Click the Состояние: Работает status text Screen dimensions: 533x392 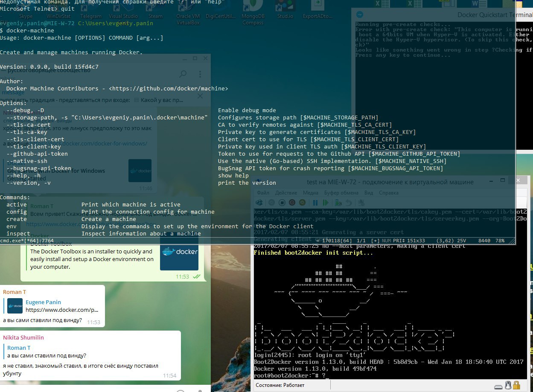pyautogui.click(x=280, y=386)
